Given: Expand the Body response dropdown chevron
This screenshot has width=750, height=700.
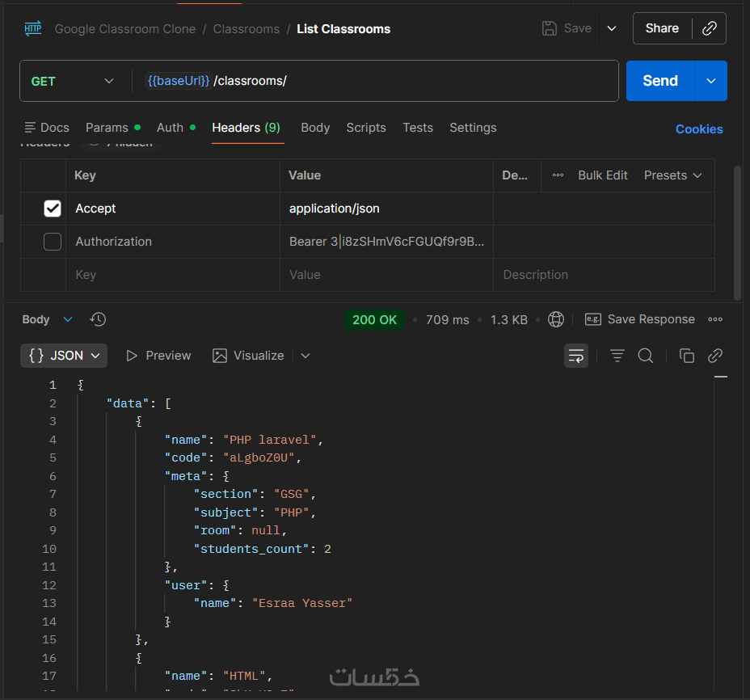Looking at the screenshot, I should (x=68, y=319).
